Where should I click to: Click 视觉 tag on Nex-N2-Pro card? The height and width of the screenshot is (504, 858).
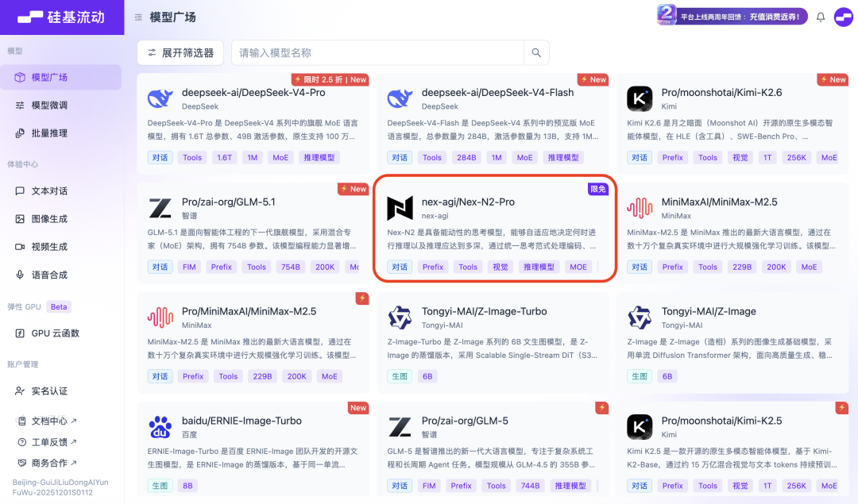pyautogui.click(x=500, y=267)
